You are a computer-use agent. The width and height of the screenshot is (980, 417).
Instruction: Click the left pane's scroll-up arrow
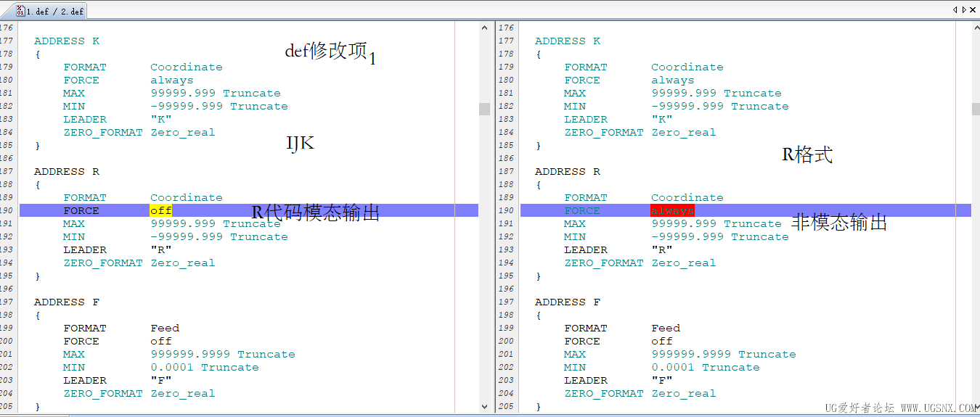[x=484, y=28]
